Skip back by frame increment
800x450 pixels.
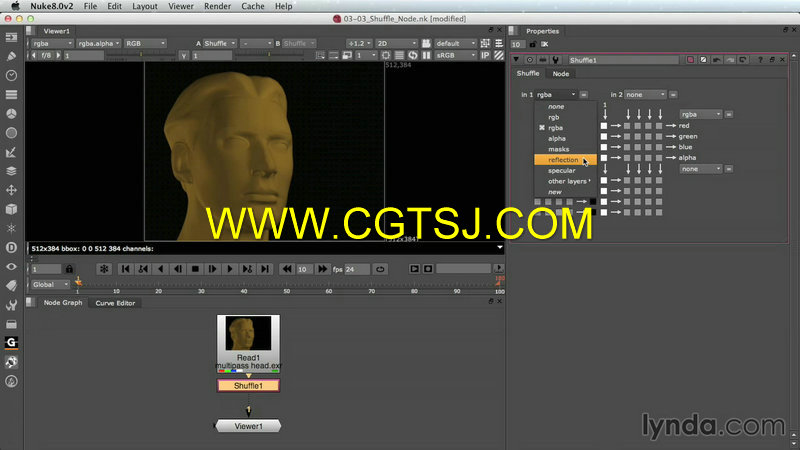(x=287, y=269)
